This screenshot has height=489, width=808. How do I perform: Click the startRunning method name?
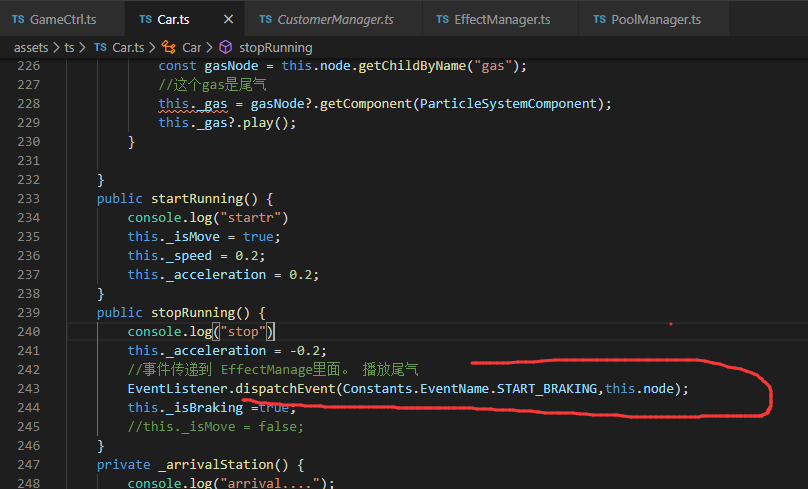(197, 198)
